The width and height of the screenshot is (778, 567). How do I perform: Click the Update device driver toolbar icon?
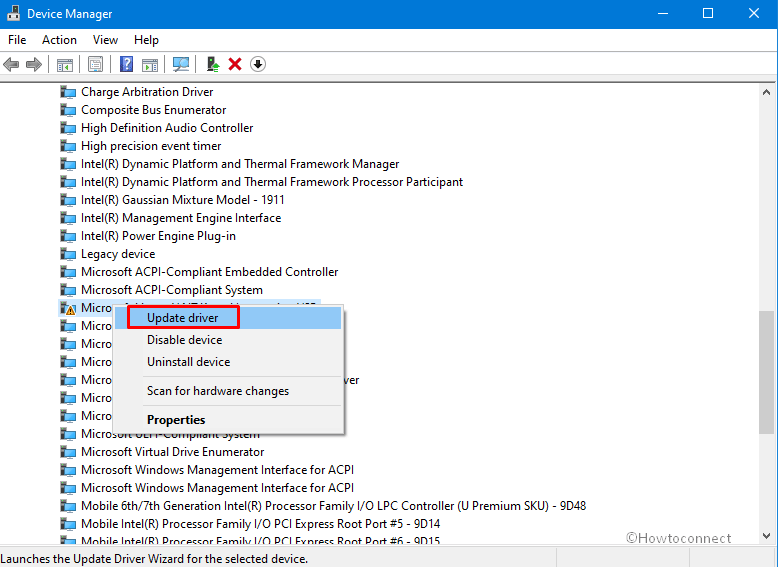(213, 64)
